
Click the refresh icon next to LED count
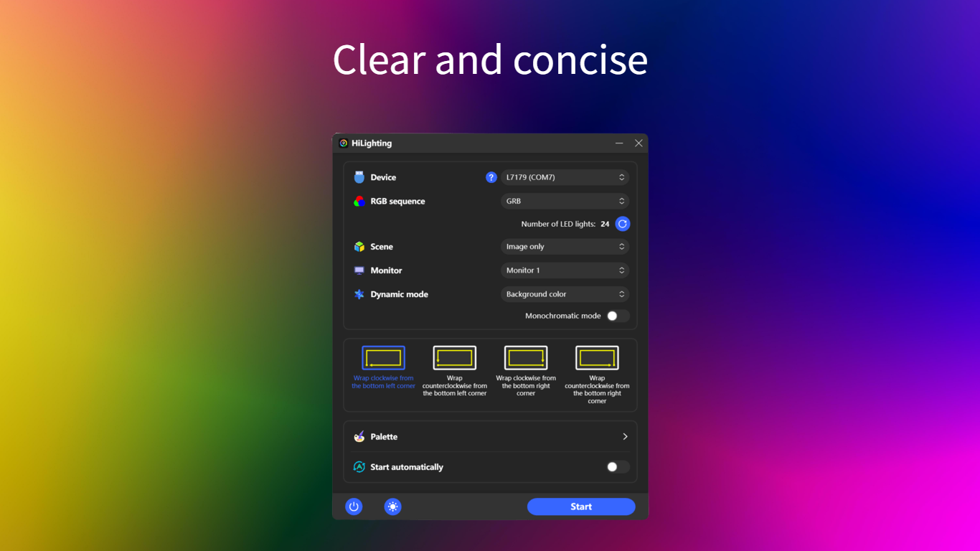[622, 223]
